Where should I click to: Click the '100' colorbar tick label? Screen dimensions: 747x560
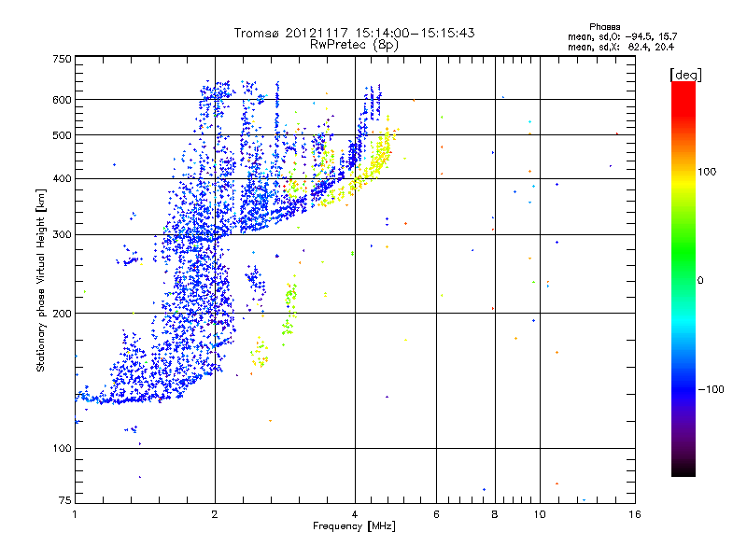707,172
